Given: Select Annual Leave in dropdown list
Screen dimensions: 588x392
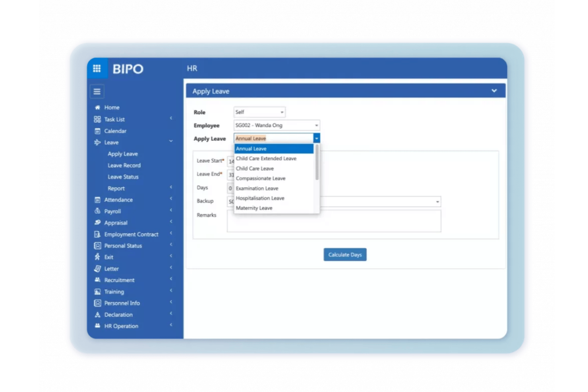Looking at the screenshot, I should (274, 149).
